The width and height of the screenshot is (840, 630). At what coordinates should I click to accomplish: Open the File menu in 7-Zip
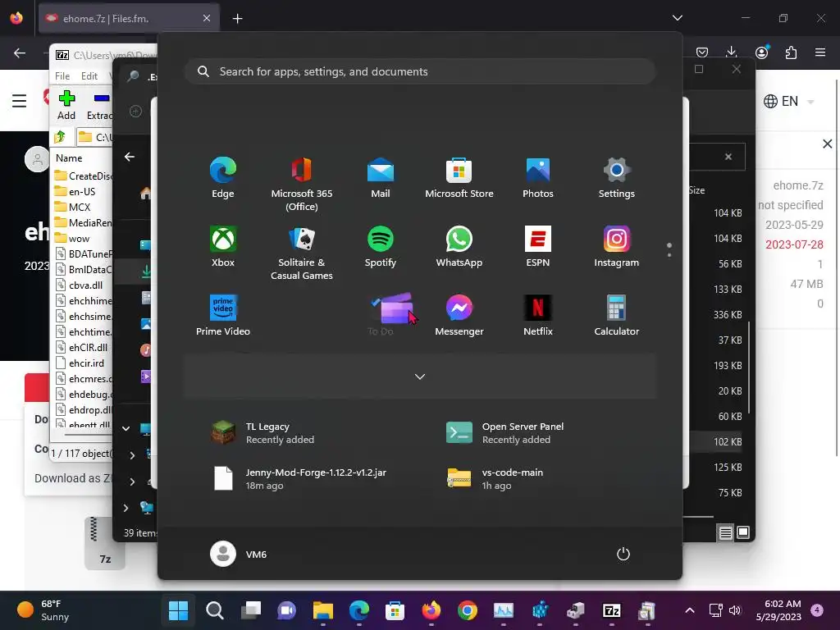(62, 76)
